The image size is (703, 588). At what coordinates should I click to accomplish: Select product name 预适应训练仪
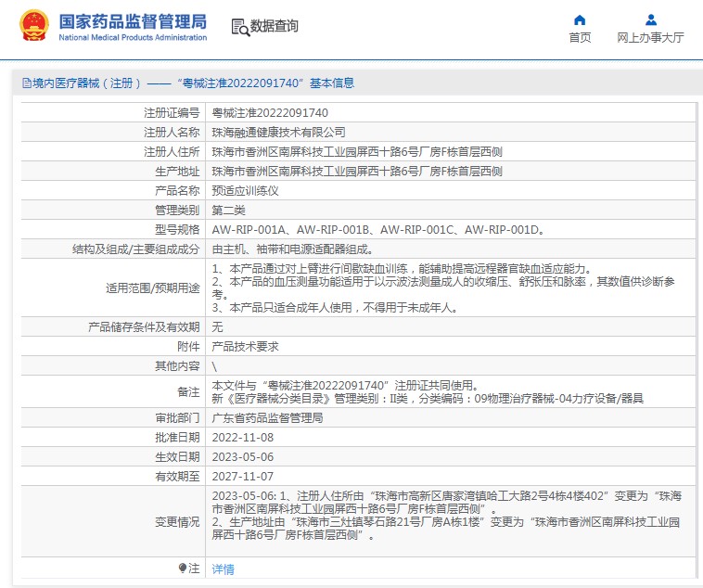coord(245,191)
